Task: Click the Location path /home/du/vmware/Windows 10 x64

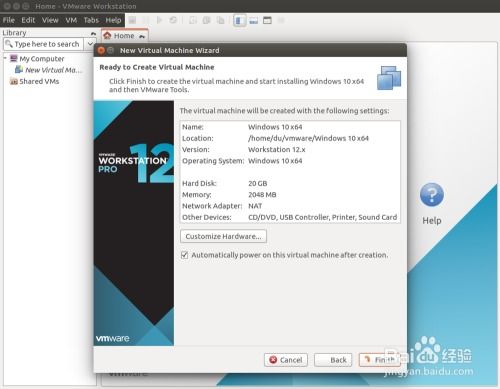Action: click(x=308, y=138)
